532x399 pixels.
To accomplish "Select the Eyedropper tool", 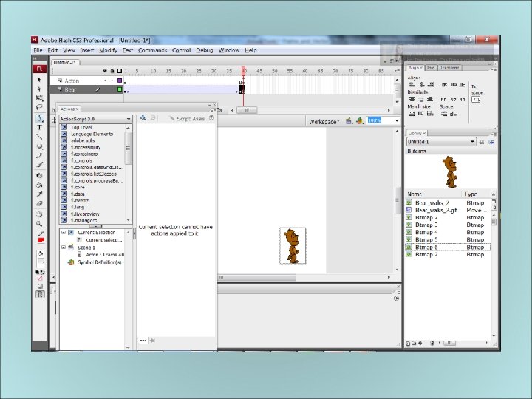I will click(x=39, y=194).
